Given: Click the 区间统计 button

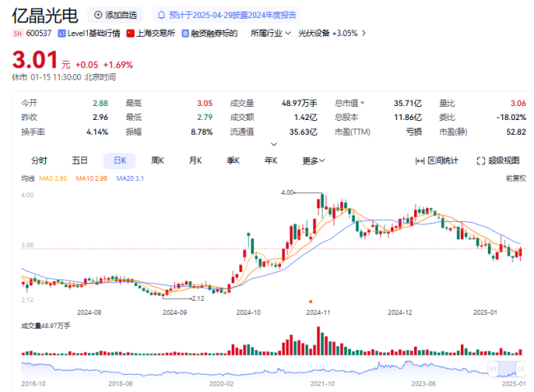Looking at the screenshot, I should pyautogui.click(x=437, y=161).
